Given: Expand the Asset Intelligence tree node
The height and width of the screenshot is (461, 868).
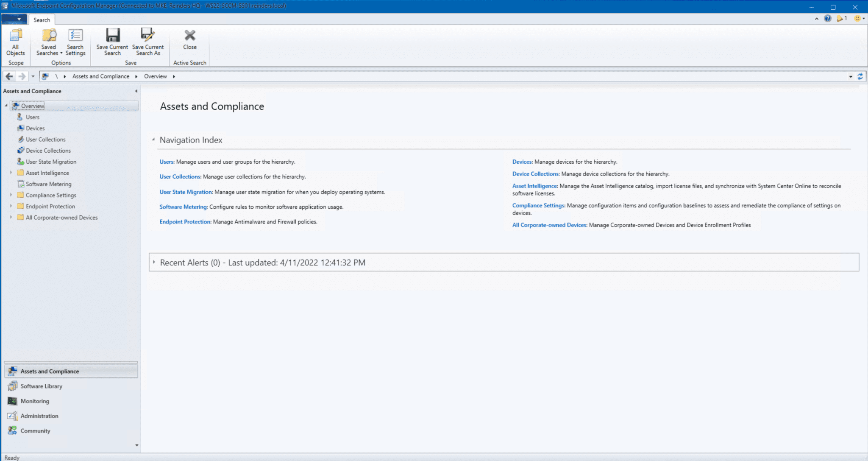Looking at the screenshot, I should coord(11,173).
